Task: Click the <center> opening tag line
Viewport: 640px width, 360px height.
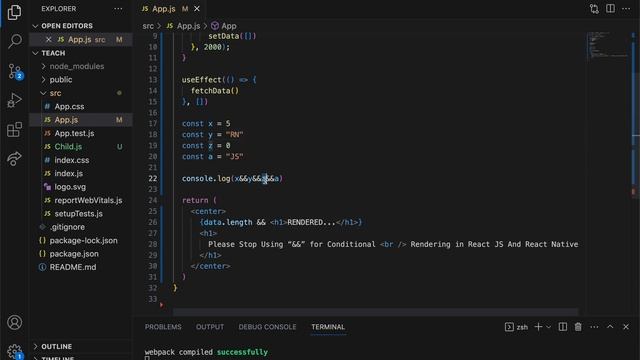Action: click(x=208, y=211)
